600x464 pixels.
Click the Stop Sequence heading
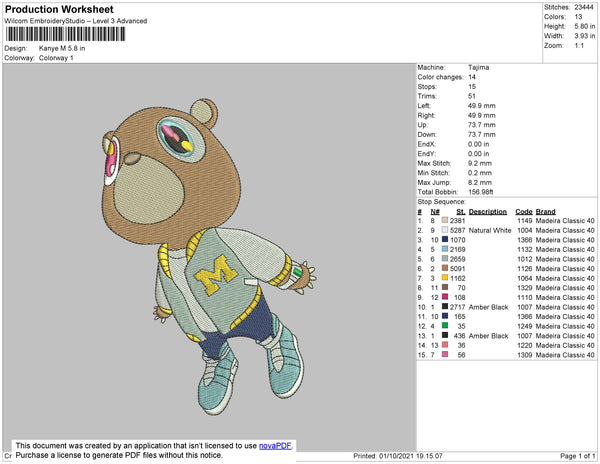(442, 202)
